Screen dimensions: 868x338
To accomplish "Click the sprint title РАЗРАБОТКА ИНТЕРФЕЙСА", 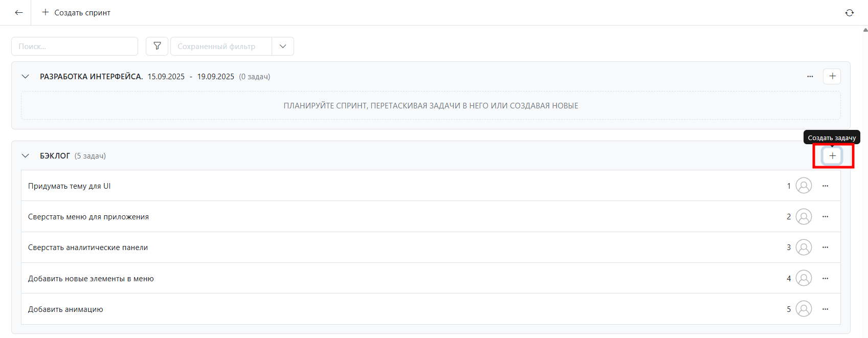I will tap(92, 76).
